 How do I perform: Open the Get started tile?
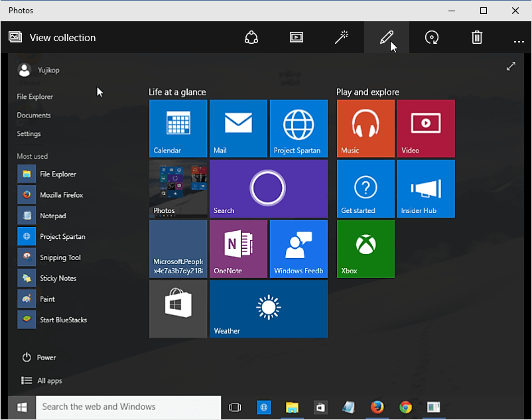click(366, 188)
